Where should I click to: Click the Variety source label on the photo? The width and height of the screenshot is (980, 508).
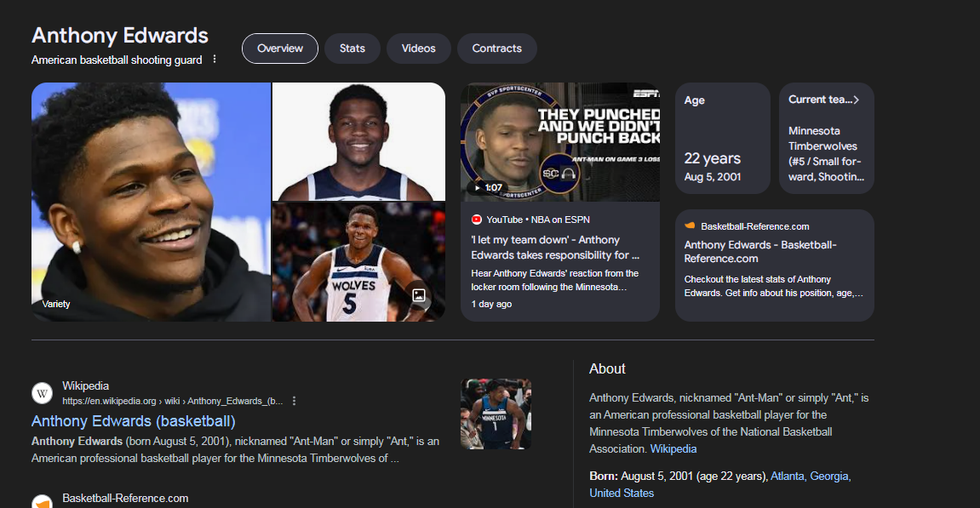(56, 304)
